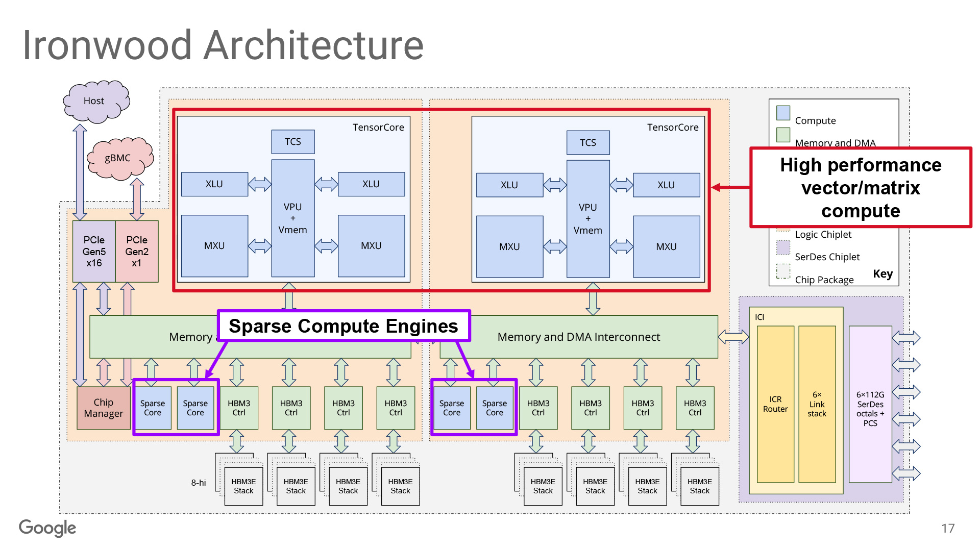Click the Chip Package dashed key swatch
Screen dimensions: 980x551
[783, 271]
